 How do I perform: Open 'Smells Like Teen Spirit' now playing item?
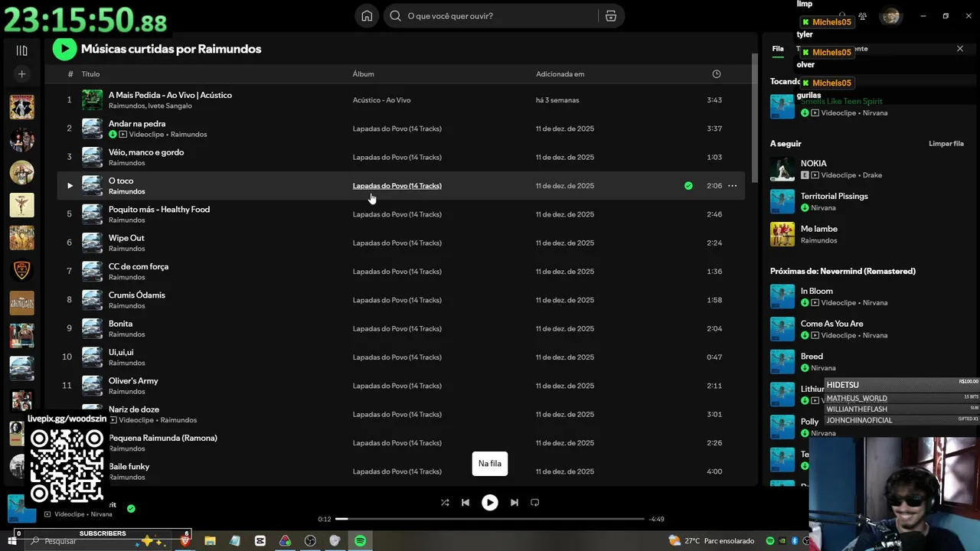(x=867, y=106)
